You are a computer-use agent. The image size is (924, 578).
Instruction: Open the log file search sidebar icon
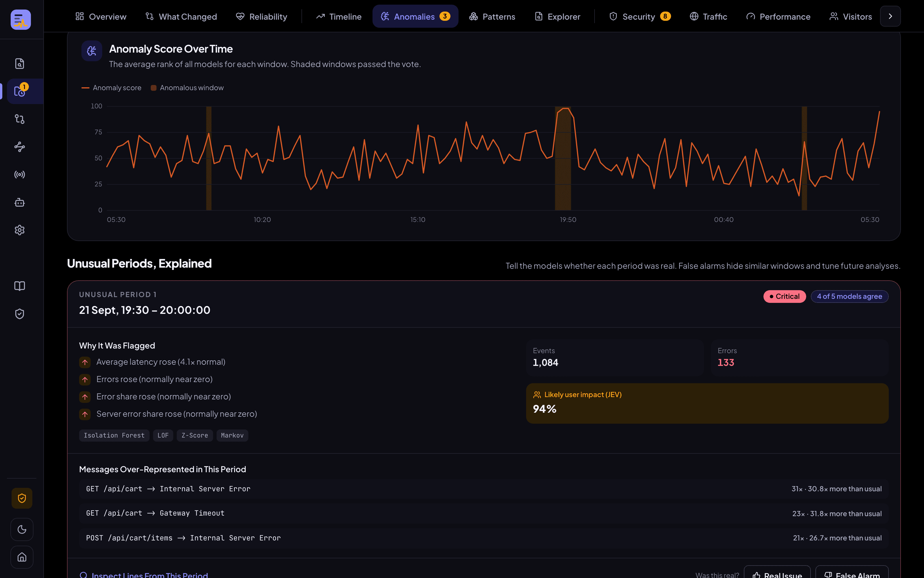(19, 64)
